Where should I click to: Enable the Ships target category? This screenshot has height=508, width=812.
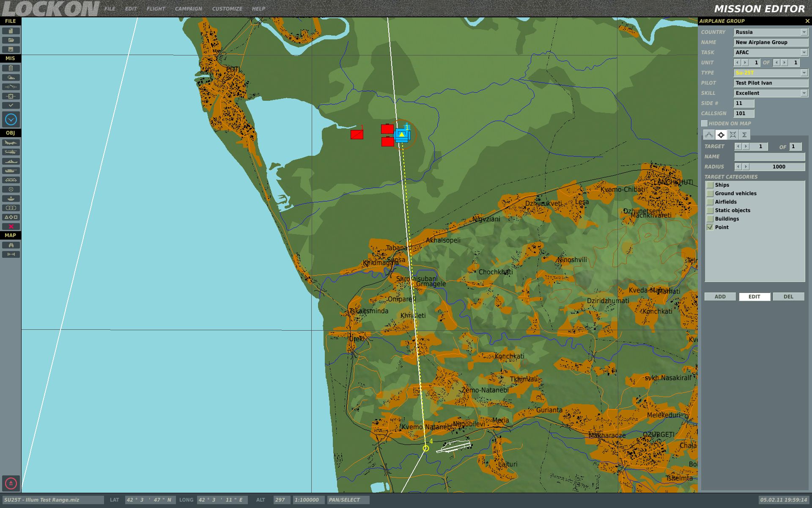(710, 185)
